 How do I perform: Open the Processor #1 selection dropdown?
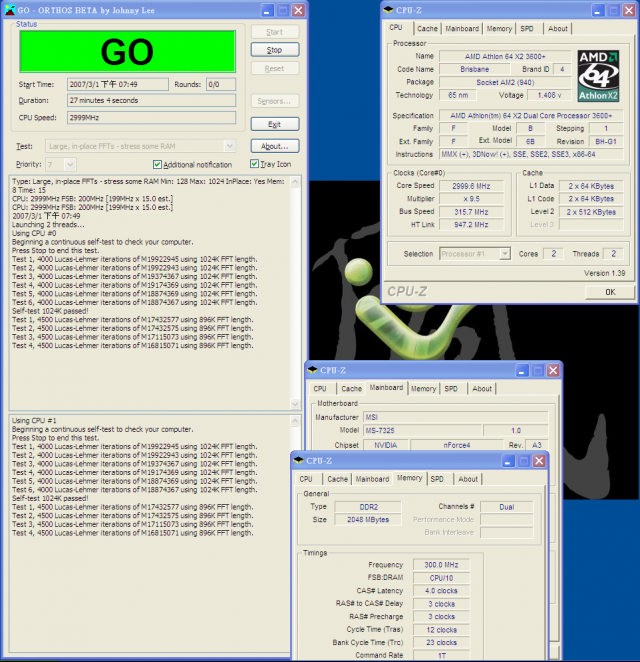tap(504, 254)
